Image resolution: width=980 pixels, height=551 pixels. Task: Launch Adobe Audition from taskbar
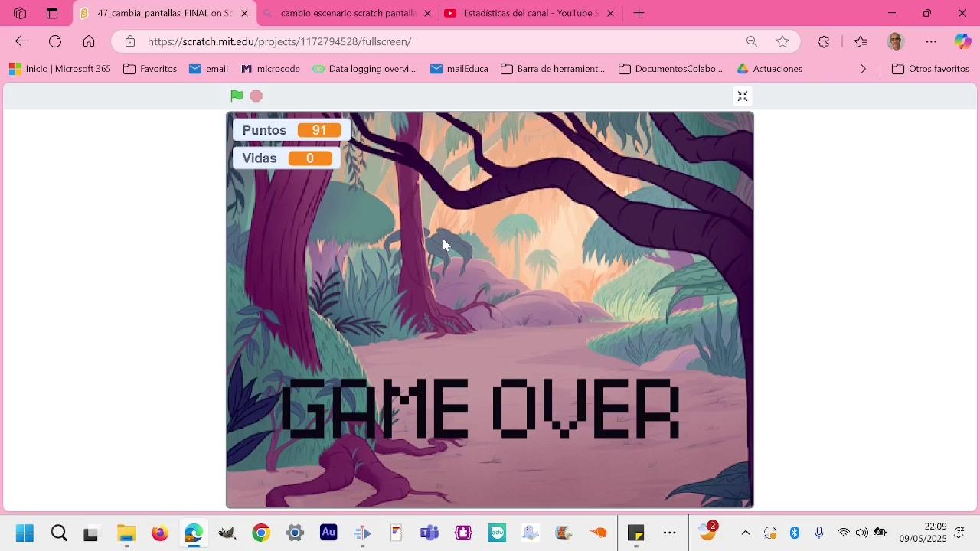(328, 533)
